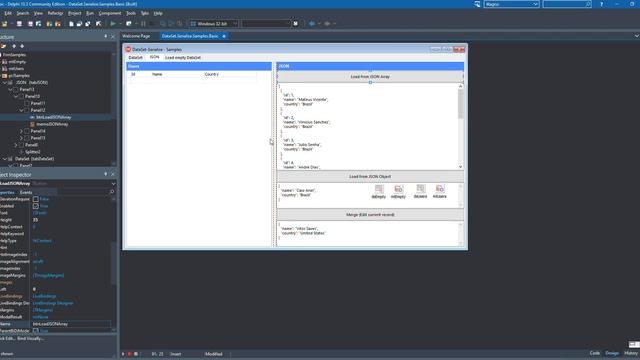Click the IDE search box in title bar
The width and height of the screenshot is (640, 360).
(567, 4)
